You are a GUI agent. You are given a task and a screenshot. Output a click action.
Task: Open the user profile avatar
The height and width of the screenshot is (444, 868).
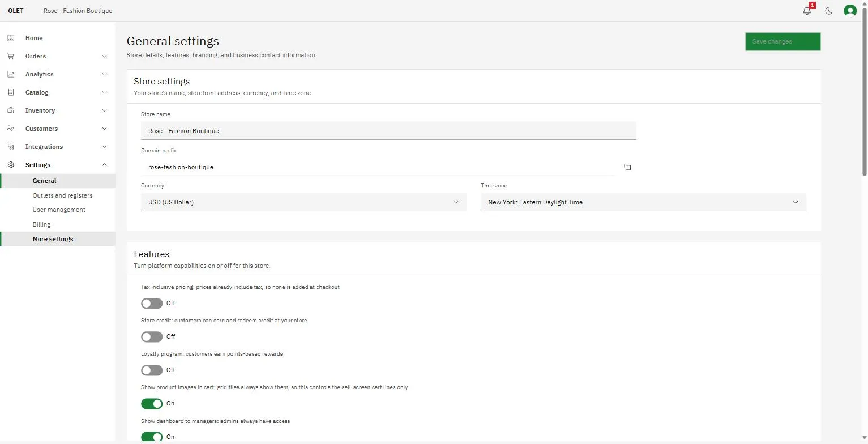pos(850,11)
